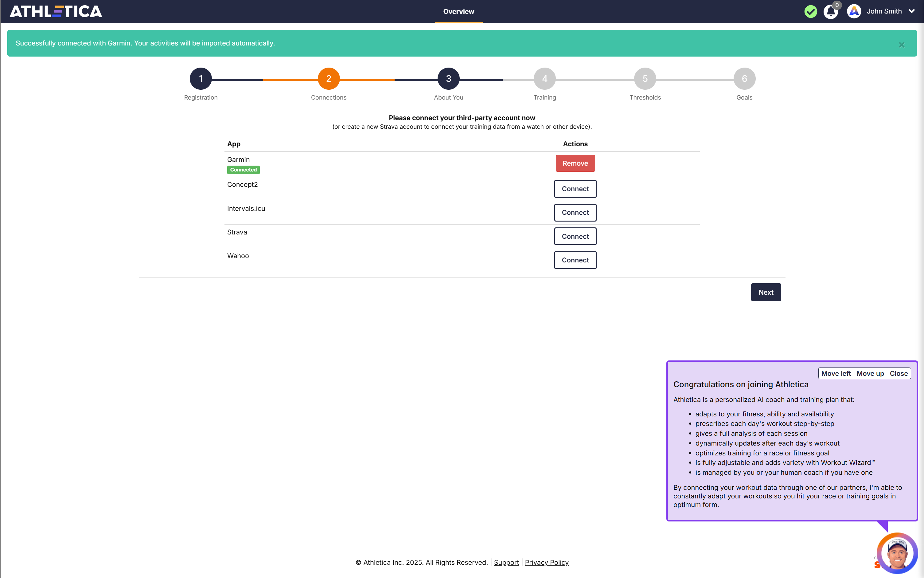Click the Concept2 app name
Image resolution: width=924 pixels, height=578 pixels.
pos(243,184)
